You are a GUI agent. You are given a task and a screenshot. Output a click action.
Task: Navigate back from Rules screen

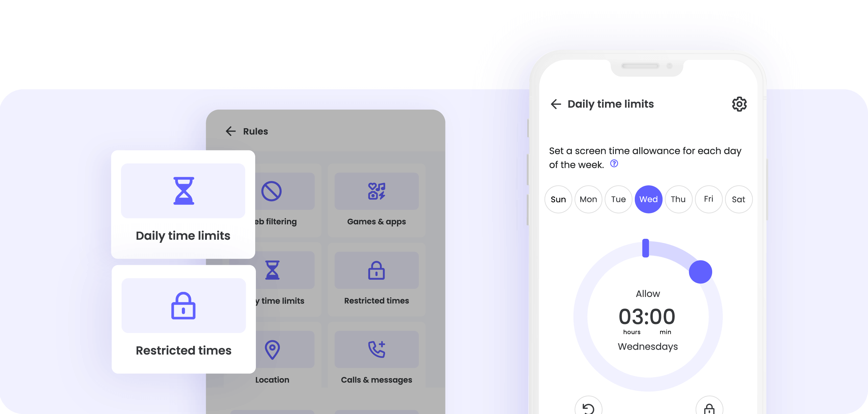pyautogui.click(x=230, y=131)
